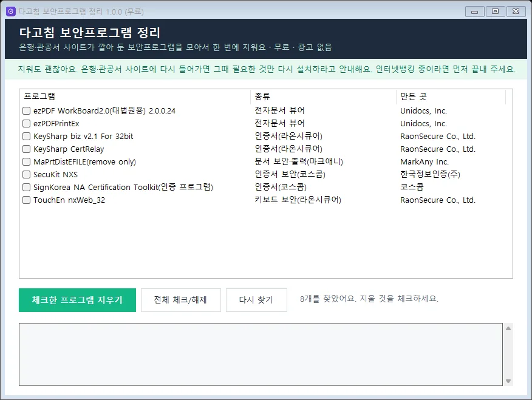This screenshot has height=400, width=532.
Task: Select the ezPDFPrintEx program name
Action: click(56, 124)
